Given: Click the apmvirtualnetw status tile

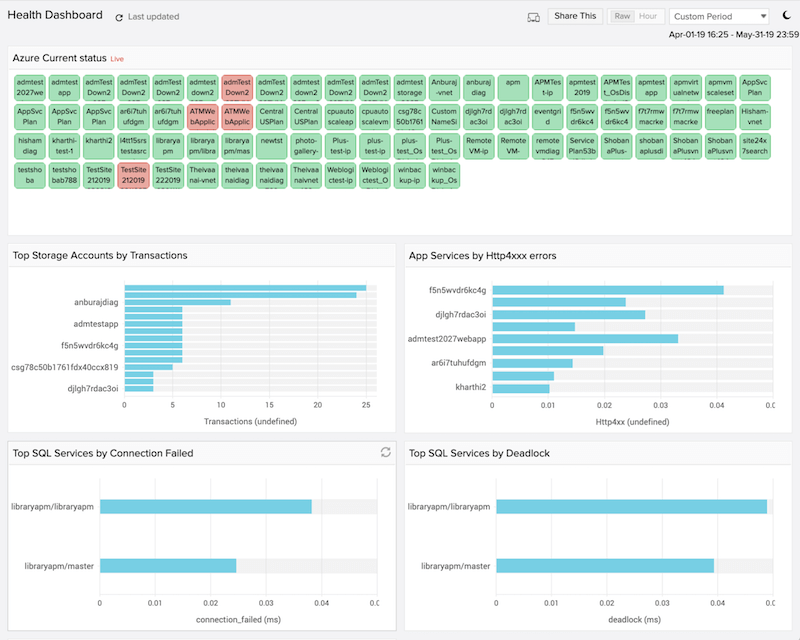Looking at the screenshot, I should [x=686, y=87].
